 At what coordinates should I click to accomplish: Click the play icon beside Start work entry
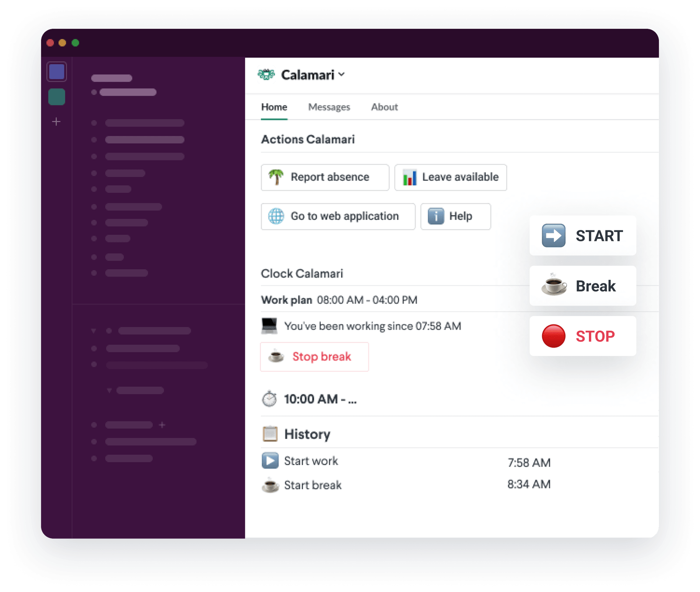(270, 461)
